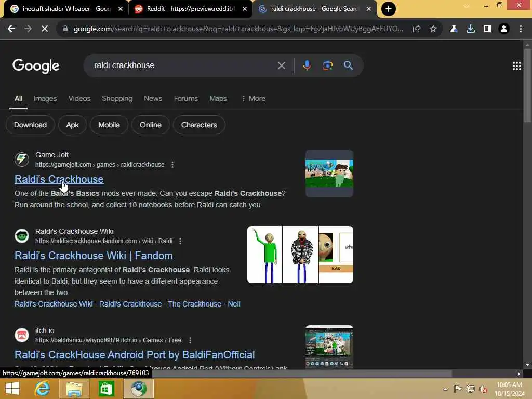Expand the More search filters dropdown
Screen dimensions: 532x399
coord(254,98)
